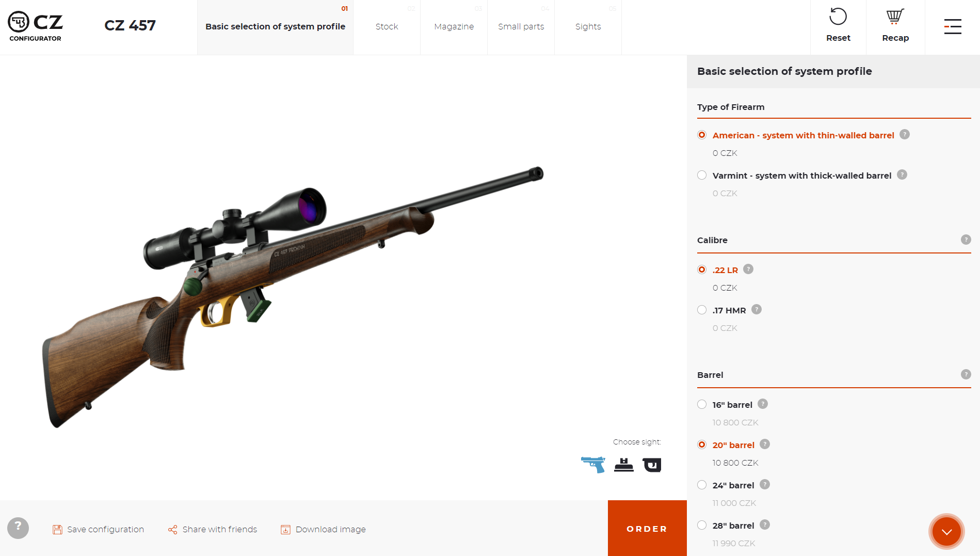980x556 pixels.
Task: Open the Small parts tab
Action: pos(521,27)
